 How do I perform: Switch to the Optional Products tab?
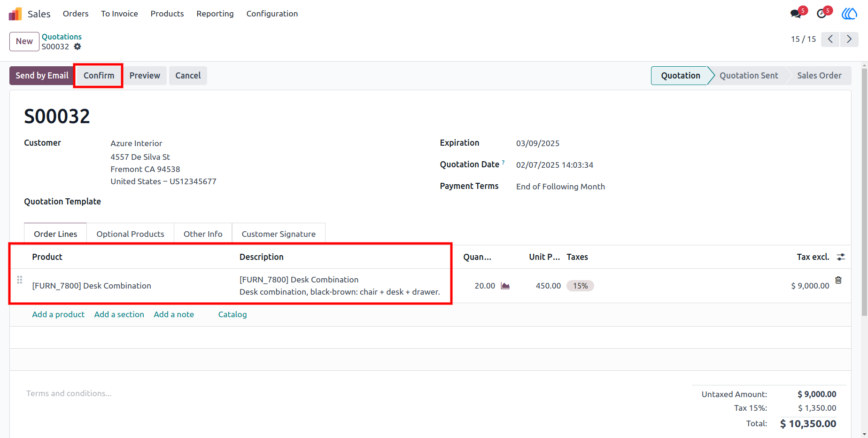130,234
